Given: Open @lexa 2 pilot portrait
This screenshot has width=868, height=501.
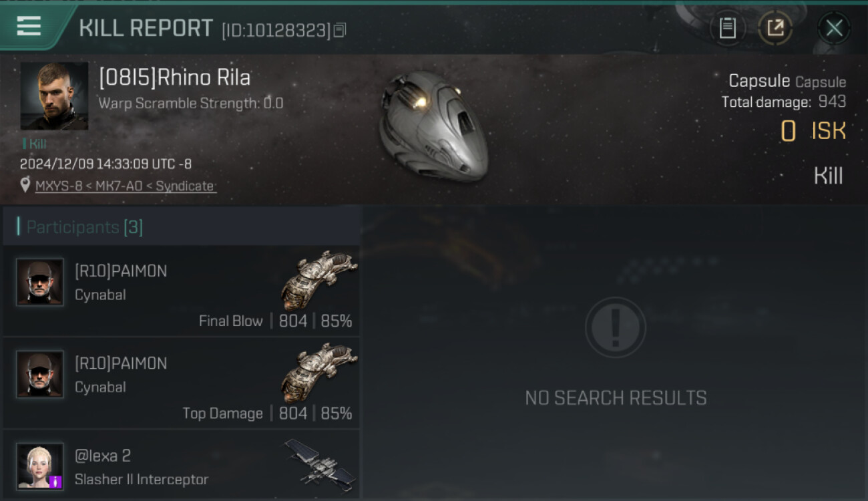Looking at the screenshot, I should pos(40,466).
